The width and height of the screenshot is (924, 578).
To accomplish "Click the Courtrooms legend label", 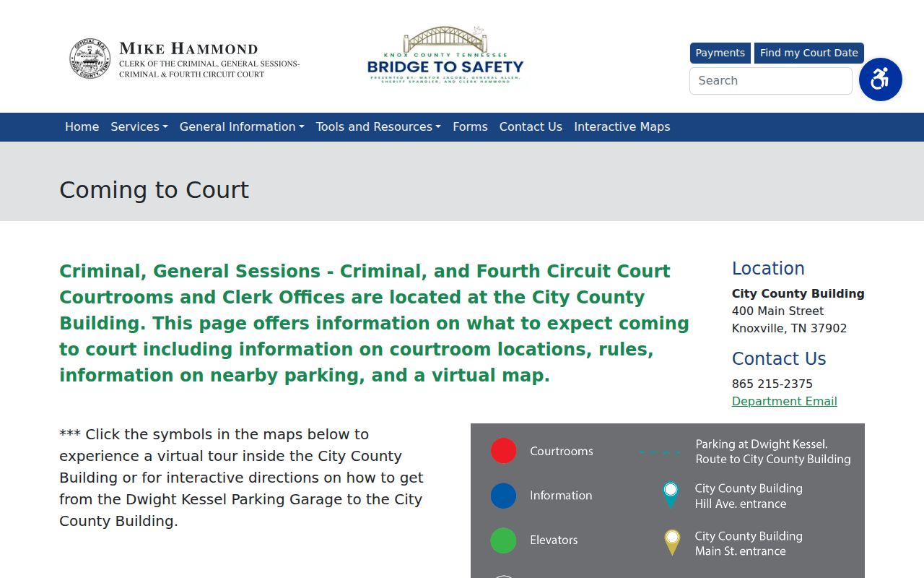I will click(x=561, y=451).
